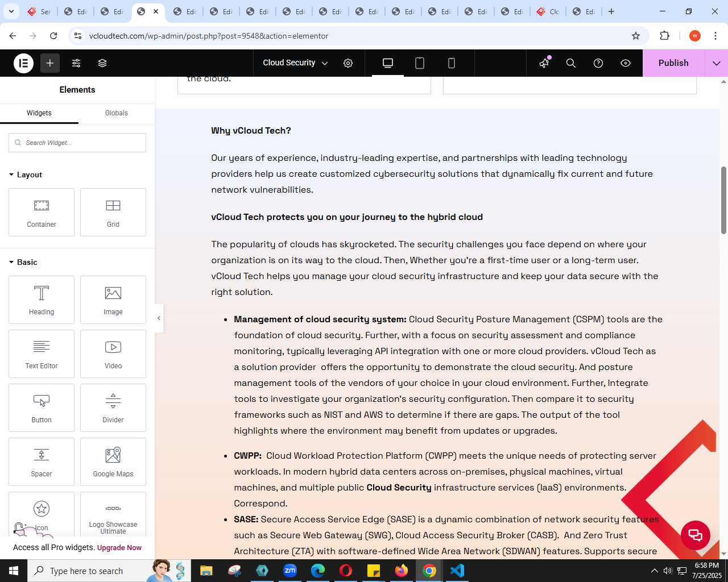The image size is (728, 582).
Task: View site information icon in address bar
Action: (x=78, y=36)
